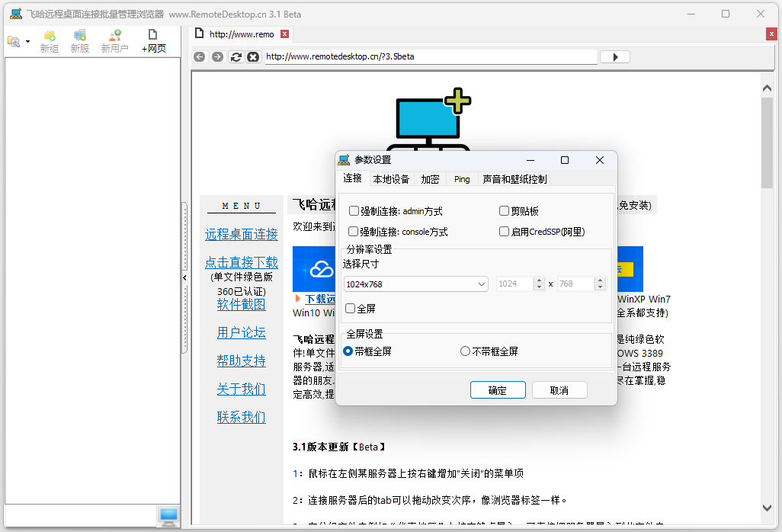Click the vertical scrollbar thumb of the webpage
Viewport: 782px width, 532px height.
coord(767,143)
